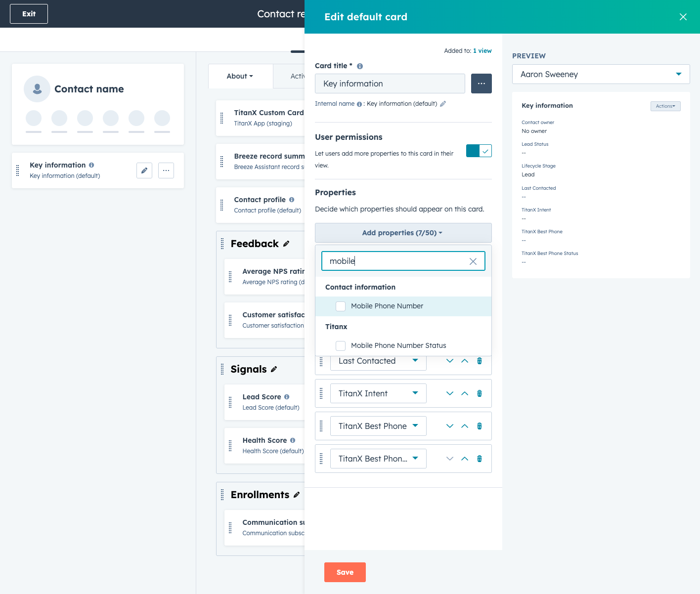Toggle user permissions switch off

[x=479, y=151]
